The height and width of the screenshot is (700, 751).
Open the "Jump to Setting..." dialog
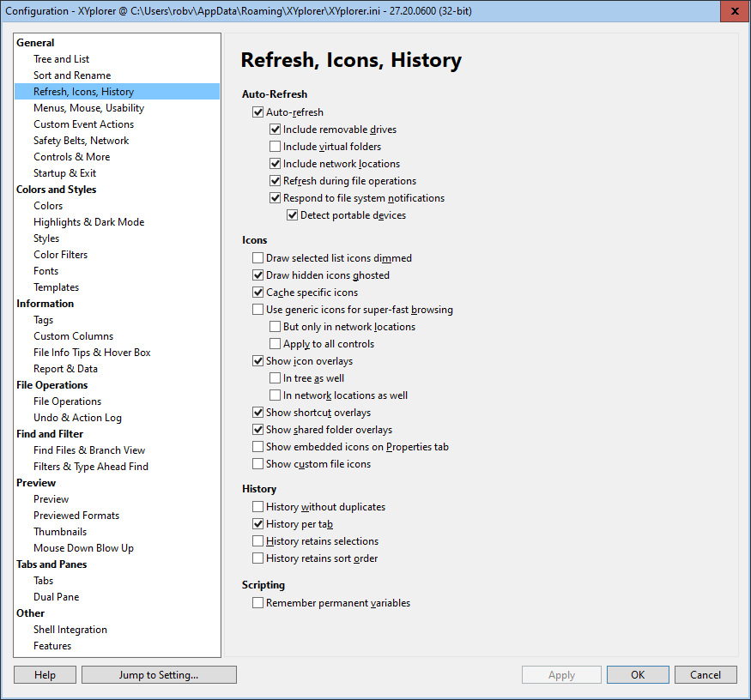click(x=158, y=674)
